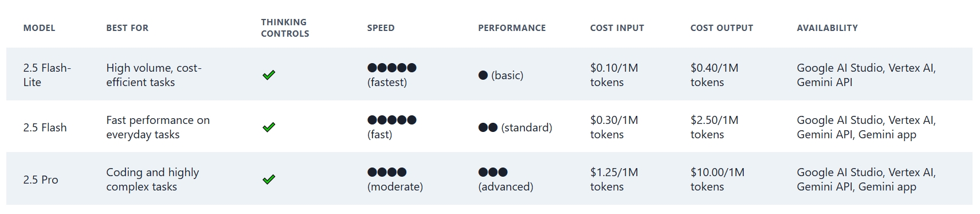980x214 pixels.
Task: Click the five speed dots for 2.5 Flash-Lite
Action: pos(392,68)
